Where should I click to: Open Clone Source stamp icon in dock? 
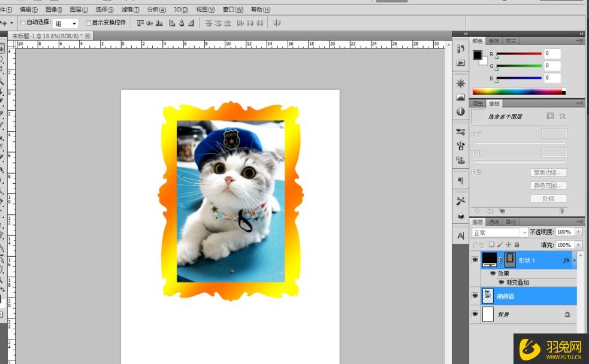[x=461, y=160]
